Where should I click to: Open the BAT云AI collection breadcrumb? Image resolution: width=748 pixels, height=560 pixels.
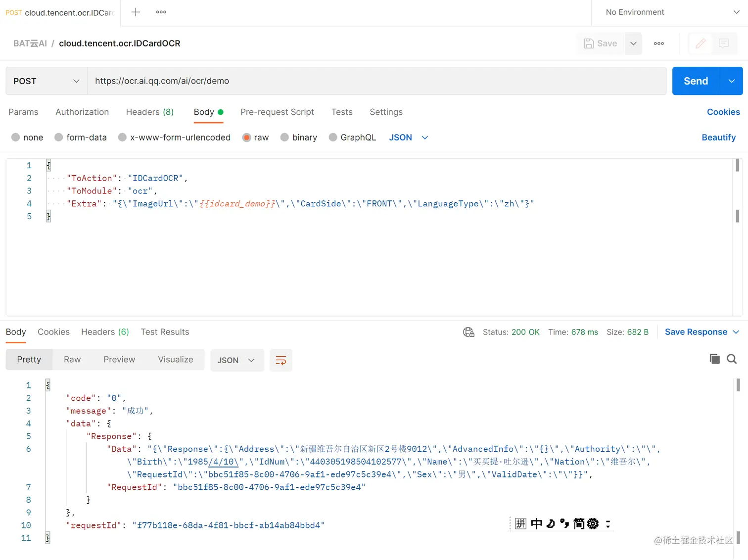click(x=30, y=44)
